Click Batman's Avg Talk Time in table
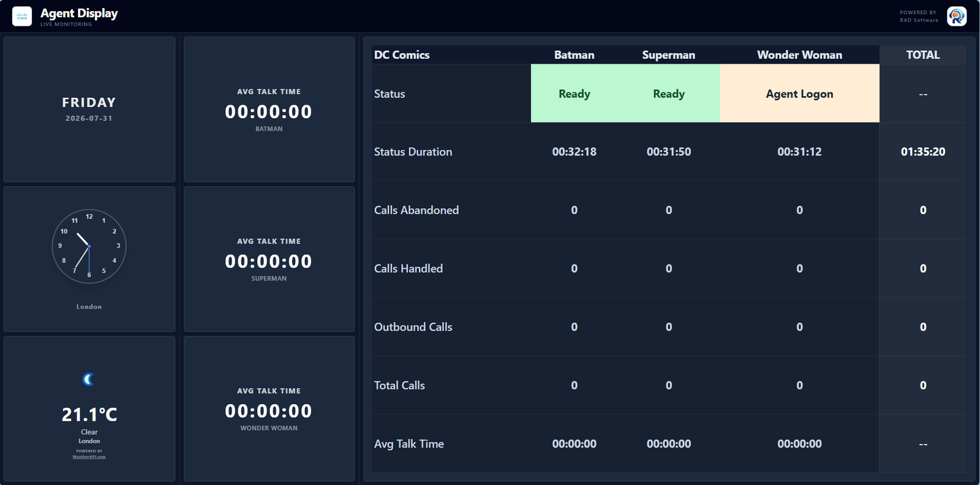This screenshot has height=485, width=980. [575, 444]
